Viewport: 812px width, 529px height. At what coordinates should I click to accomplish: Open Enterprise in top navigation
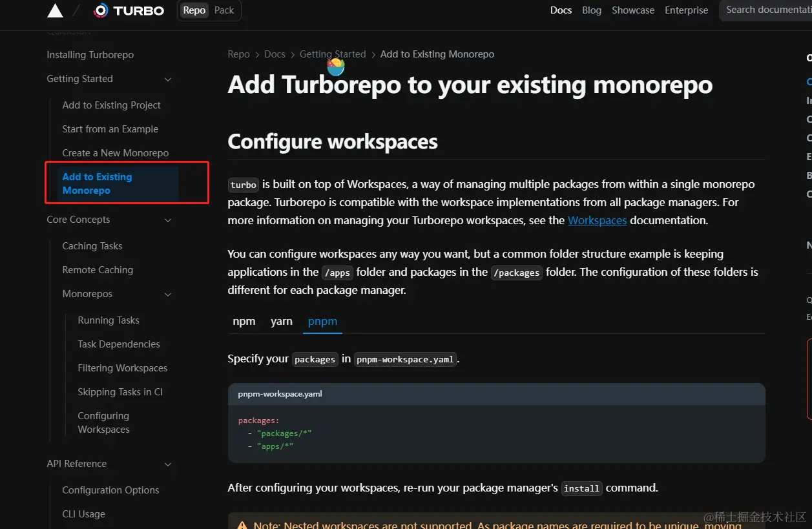pos(687,10)
